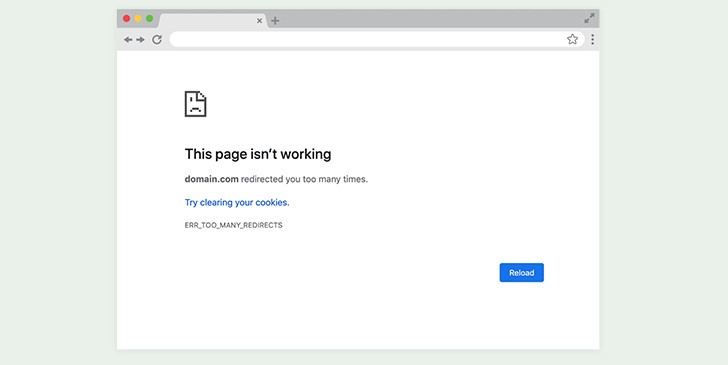Focus the address bar field
The width and height of the screenshot is (728, 365).
pyautogui.click(x=377, y=39)
